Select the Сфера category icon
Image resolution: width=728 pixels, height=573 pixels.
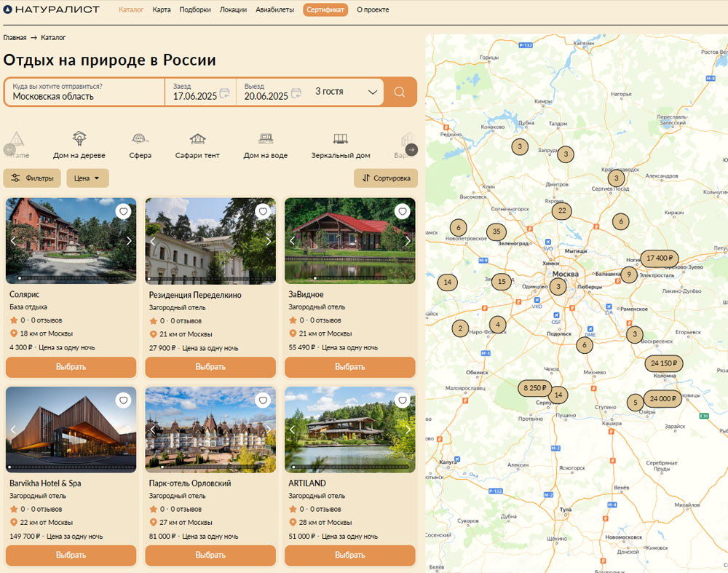click(x=140, y=138)
